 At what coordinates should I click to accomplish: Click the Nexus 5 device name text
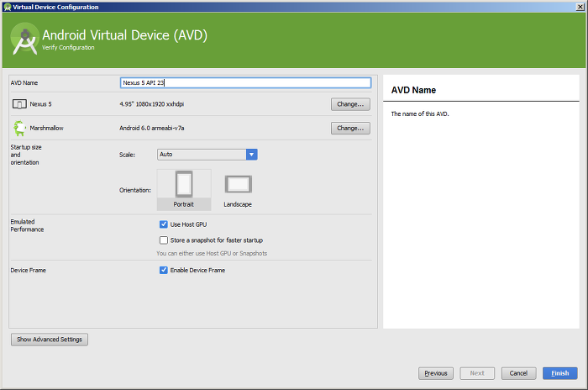(x=40, y=104)
